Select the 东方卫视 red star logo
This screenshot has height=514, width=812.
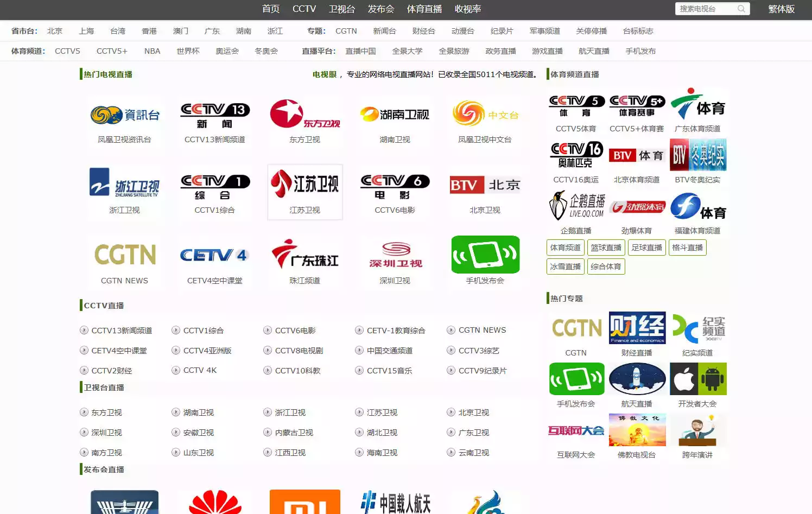[305, 114]
